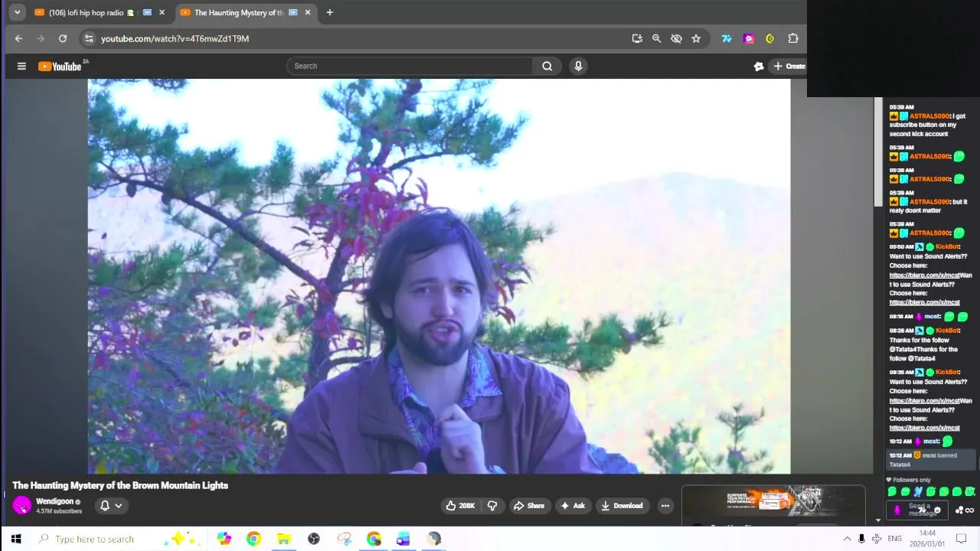This screenshot has height=551, width=980.
Task: Open the taskbar clock and calendar
Action: pyautogui.click(x=927, y=539)
